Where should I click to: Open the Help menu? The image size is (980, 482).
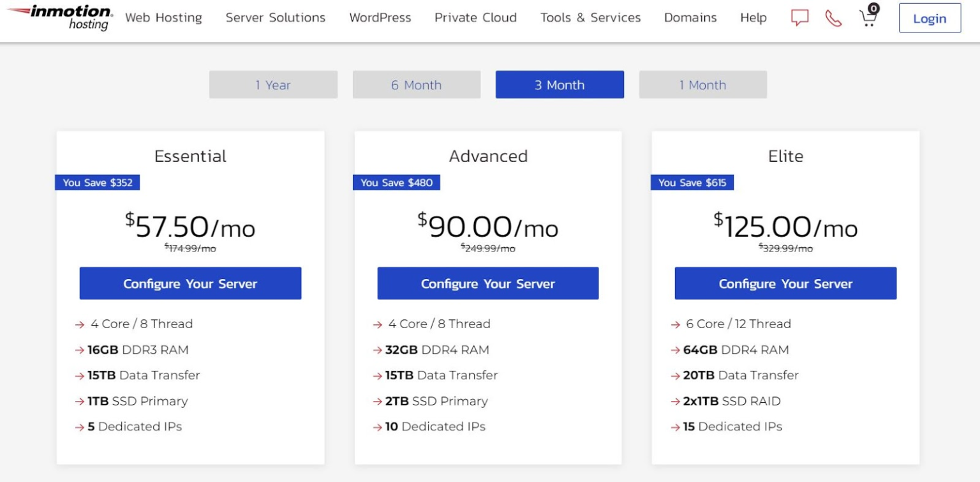753,18
